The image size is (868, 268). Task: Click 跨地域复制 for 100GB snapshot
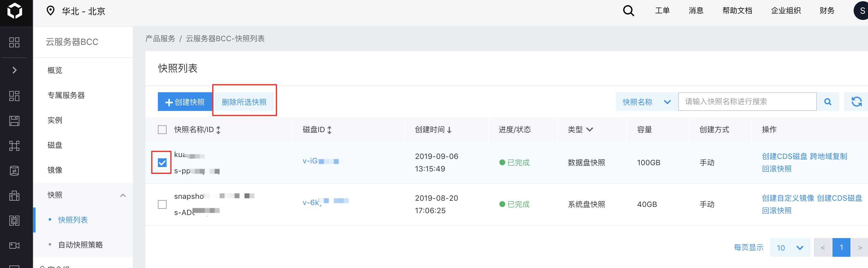pyautogui.click(x=828, y=156)
